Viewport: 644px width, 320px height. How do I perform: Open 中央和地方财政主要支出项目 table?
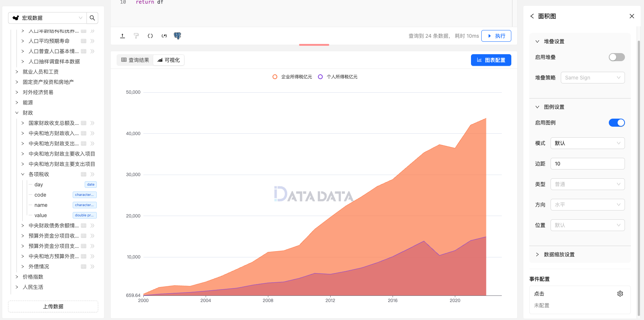(x=62, y=164)
